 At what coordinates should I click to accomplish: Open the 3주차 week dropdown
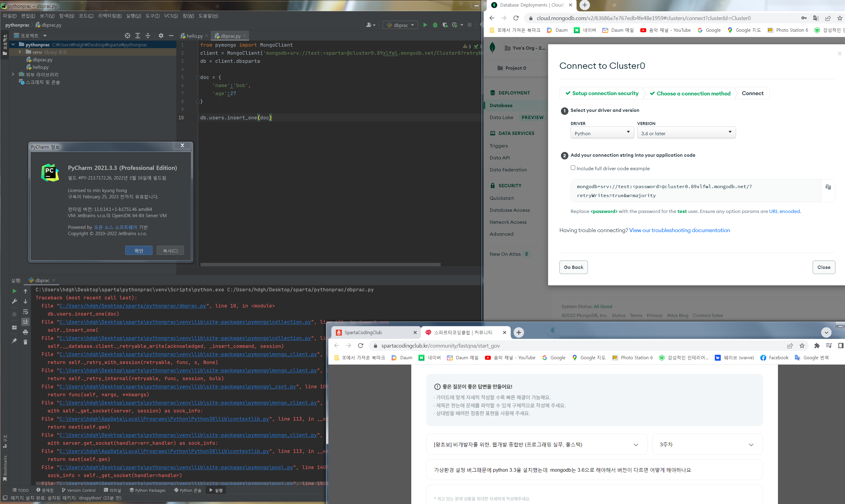[x=707, y=444]
